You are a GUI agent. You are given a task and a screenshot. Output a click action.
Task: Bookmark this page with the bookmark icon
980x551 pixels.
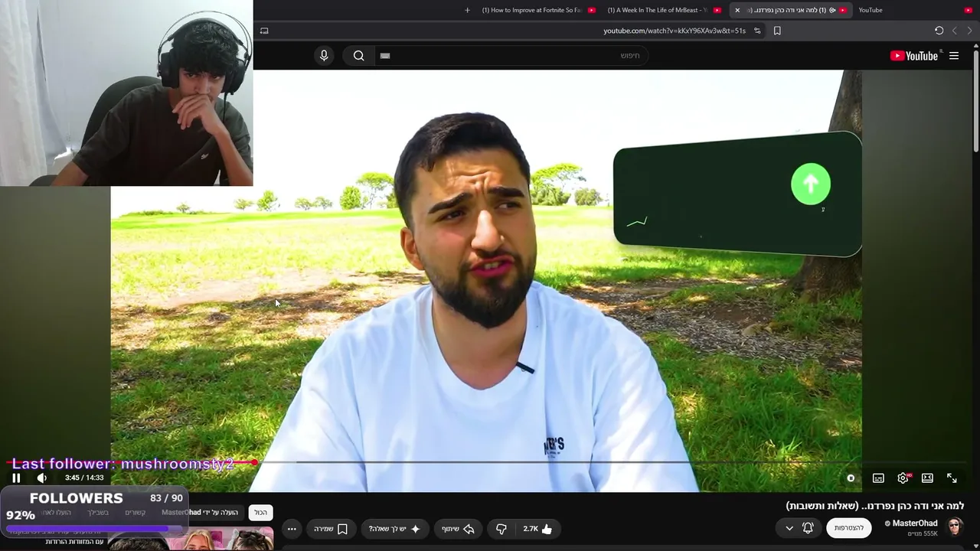[777, 31]
